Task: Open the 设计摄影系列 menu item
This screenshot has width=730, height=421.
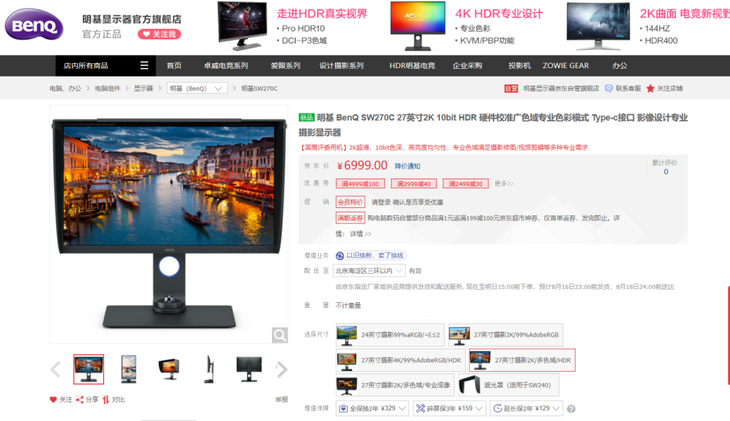Action: 341,66
